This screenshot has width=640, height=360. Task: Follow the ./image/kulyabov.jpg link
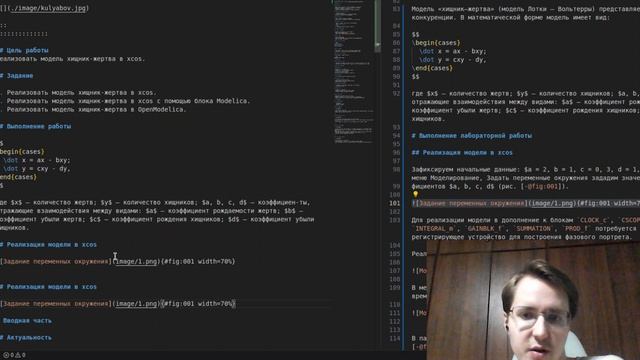click(49, 8)
